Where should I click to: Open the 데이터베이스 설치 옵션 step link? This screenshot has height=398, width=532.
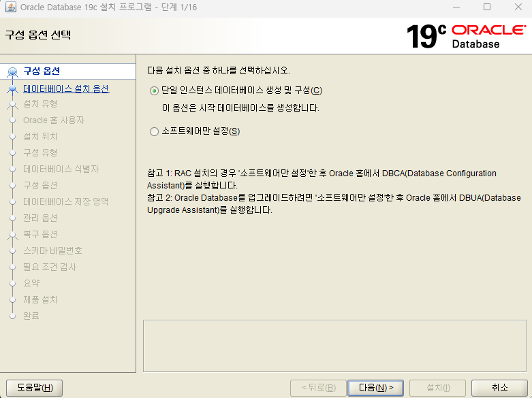coord(66,89)
